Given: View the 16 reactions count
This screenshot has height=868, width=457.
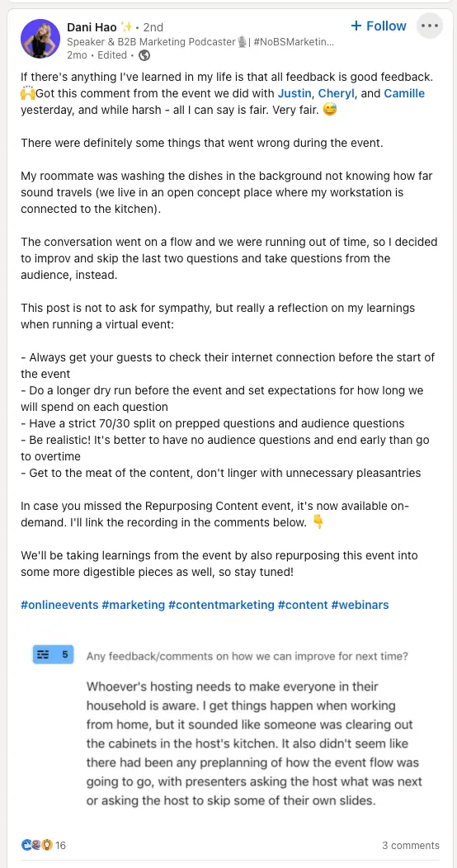Looking at the screenshot, I should point(61,845).
